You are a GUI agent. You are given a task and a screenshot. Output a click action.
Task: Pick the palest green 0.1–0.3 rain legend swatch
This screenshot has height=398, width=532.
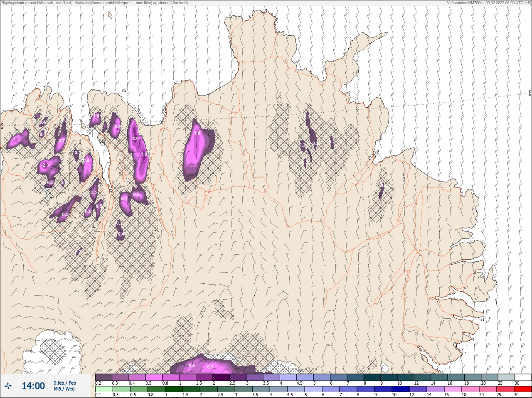[104, 389]
